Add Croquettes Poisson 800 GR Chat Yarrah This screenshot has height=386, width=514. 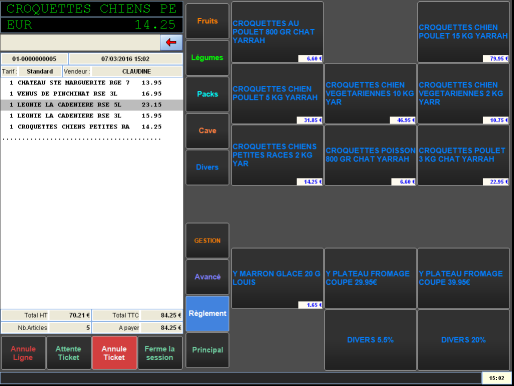point(370,155)
